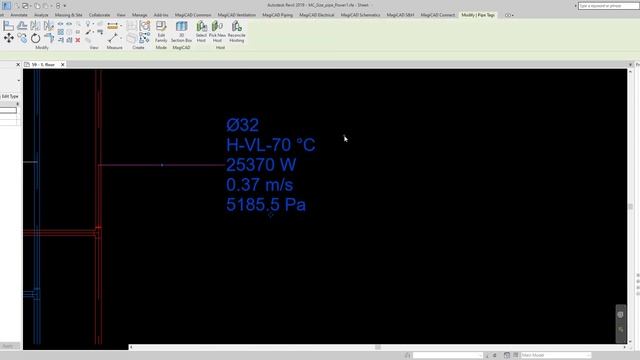This screenshot has width=640, height=360.
Task: Click the red Delete X icon
Action: point(78,40)
